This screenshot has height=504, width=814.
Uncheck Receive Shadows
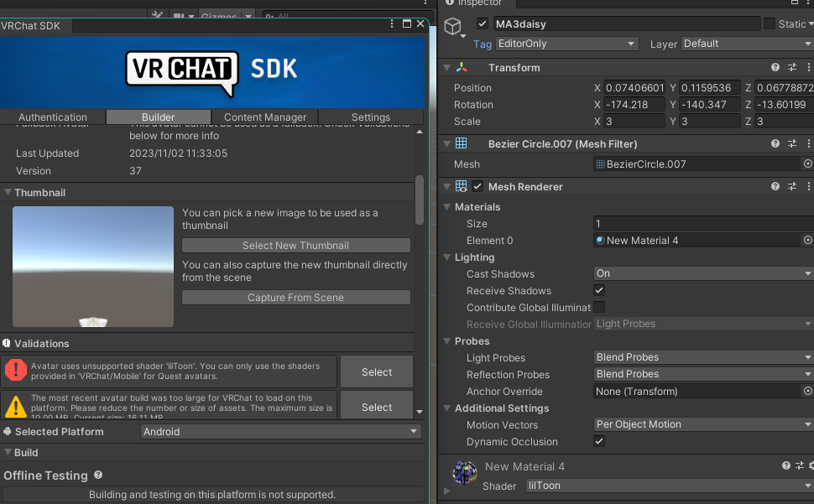(x=599, y=290)
